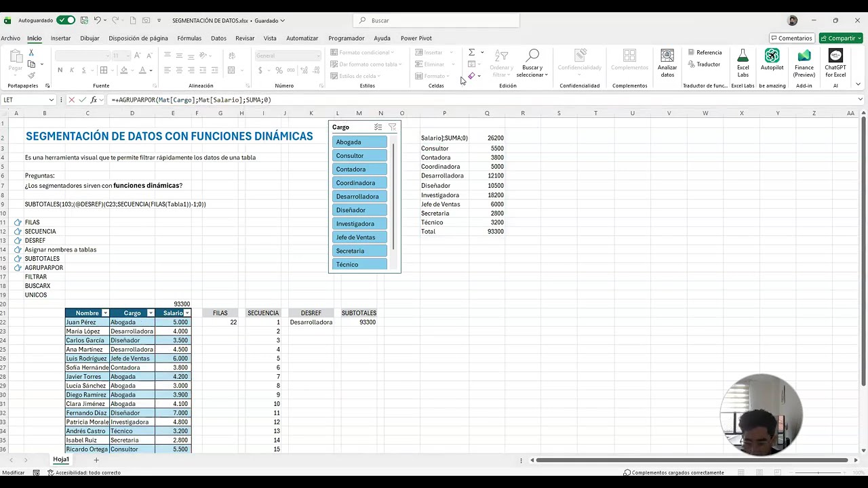Viewport: 868px width, 488px height.
Task: Click the horizontal scrollbar thumb
Action: (692, 460)
